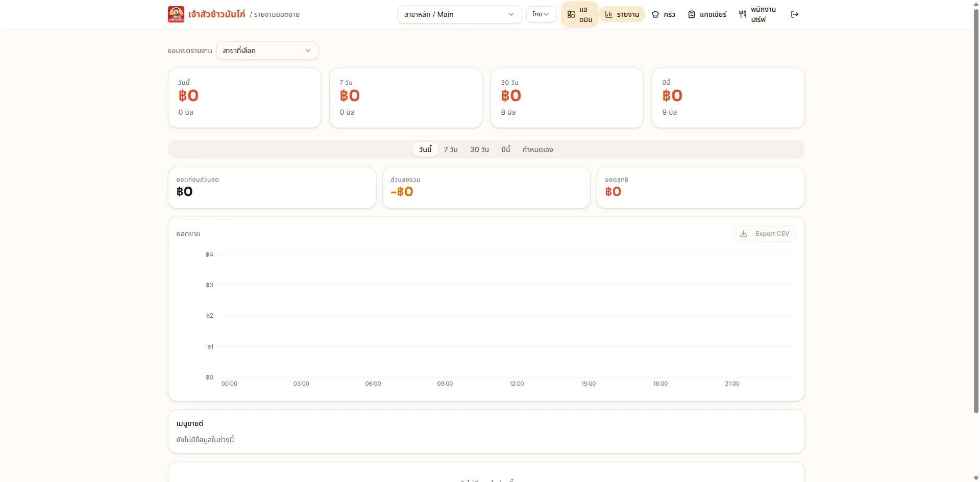Screen dimensions: 980x482
Task: Click the ยอดสุทธิ net total card
Action: pyautogui.click(x=701, y=188)
